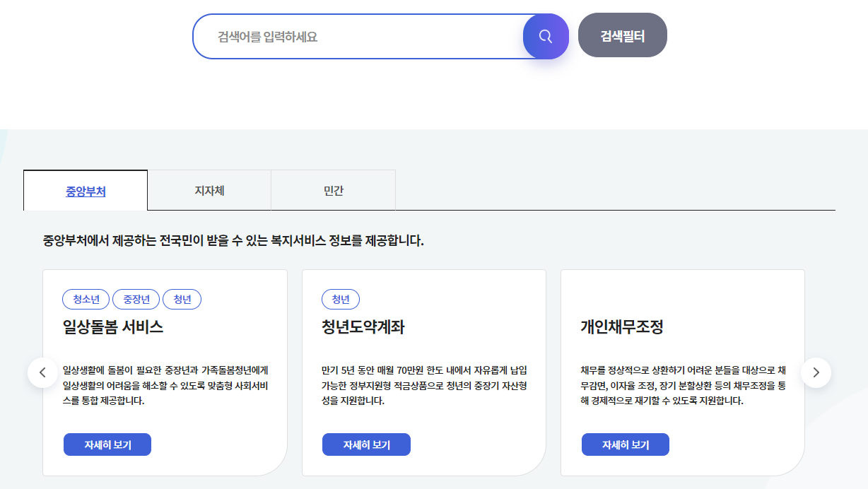The image size is (868, 489).
Task: Click 자세히 보기 on 개인채무조정
Action: (x=625, y=444)
